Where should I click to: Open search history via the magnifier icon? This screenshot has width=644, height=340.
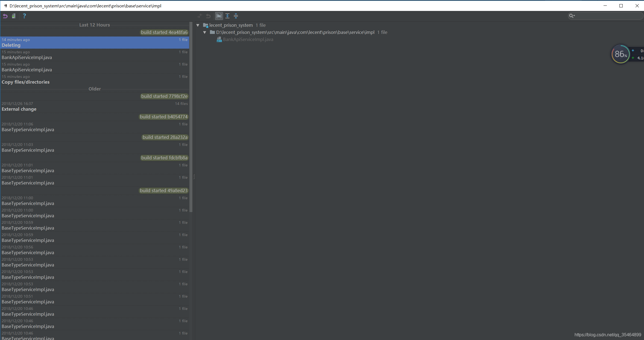coord(572,16)
